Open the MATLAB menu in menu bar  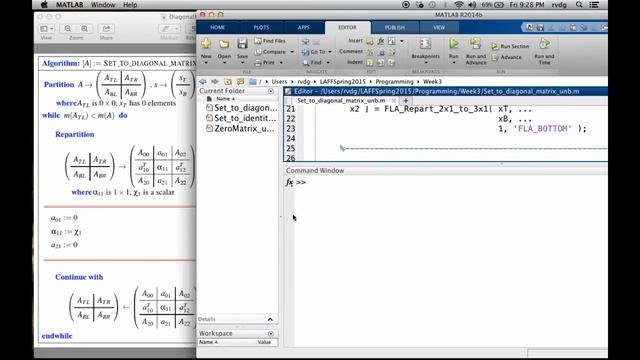coord(69,5)
